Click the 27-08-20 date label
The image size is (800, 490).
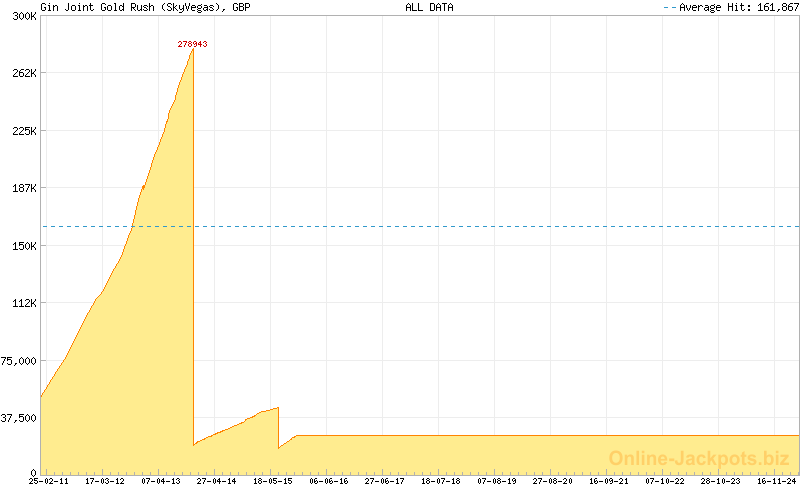pos(552,481)
